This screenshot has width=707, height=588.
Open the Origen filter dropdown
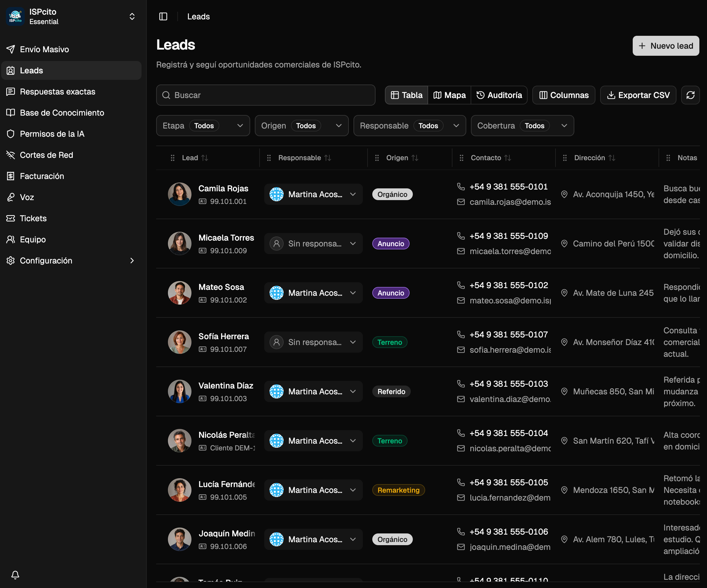(302, 126)
